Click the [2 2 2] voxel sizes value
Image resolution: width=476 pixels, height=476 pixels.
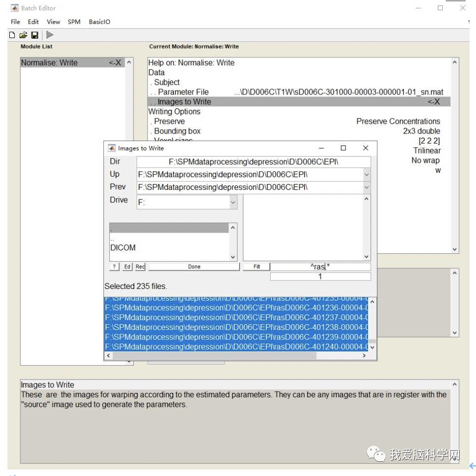point(429,141)
